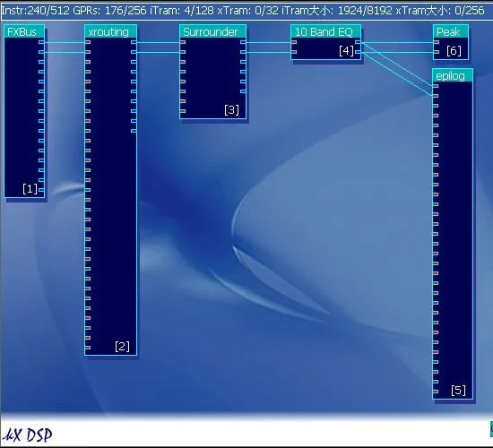This screenshot has height=448, width=493.
Task: Select the 10 Band EQ module header
Action: (325, 31)
